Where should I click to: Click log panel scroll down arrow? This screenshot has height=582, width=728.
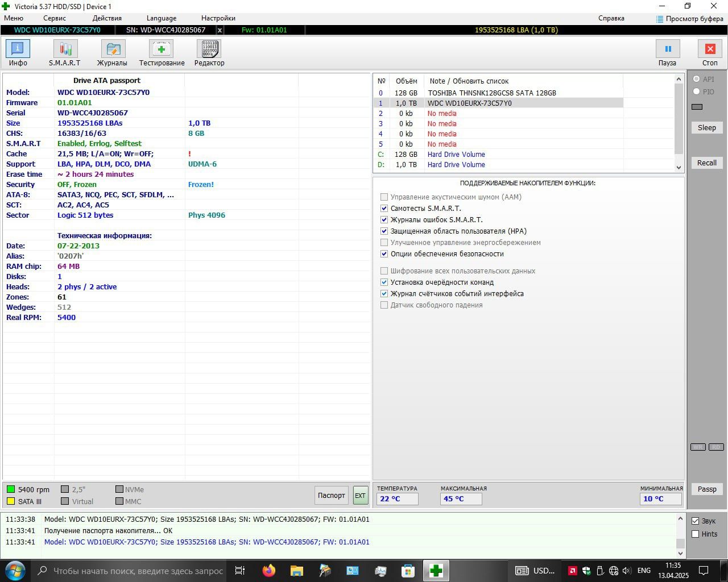click(680, 553)
